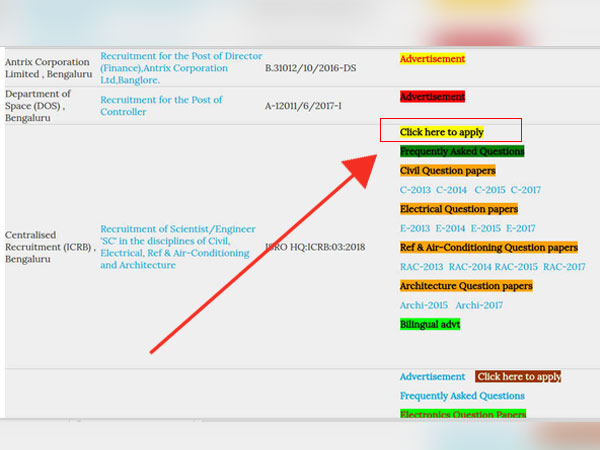Open Ref & Air-Conditioning Question papers link
Viewport: 600px width, 450px height.
(489, 248)
